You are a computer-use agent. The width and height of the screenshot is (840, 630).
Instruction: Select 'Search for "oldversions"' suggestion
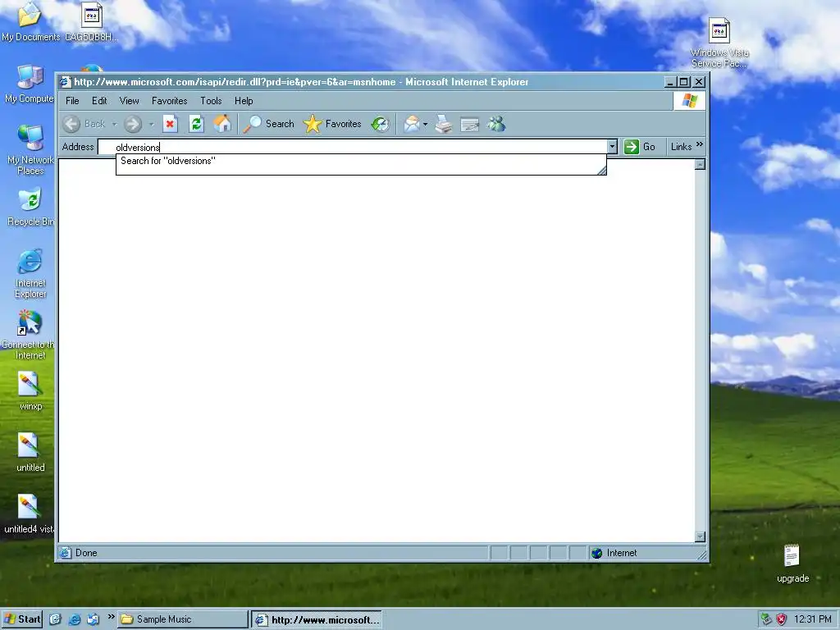tap(361, 161)
